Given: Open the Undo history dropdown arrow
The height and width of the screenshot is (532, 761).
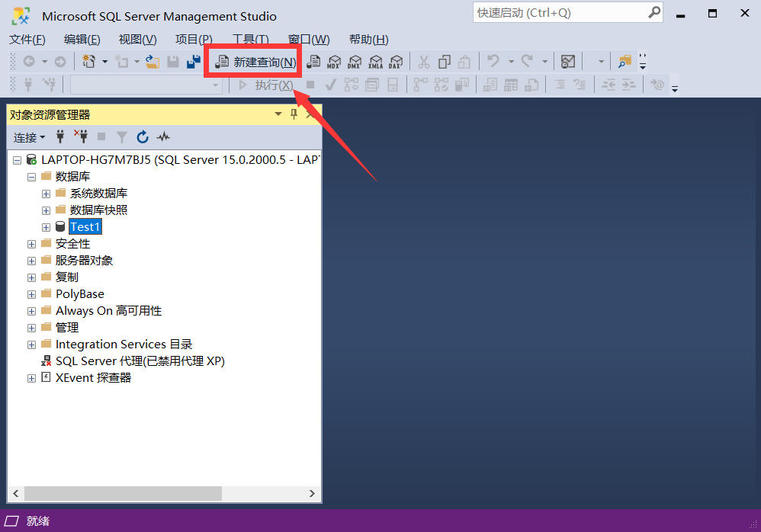Looking at the screenshot, I should 511,62.
